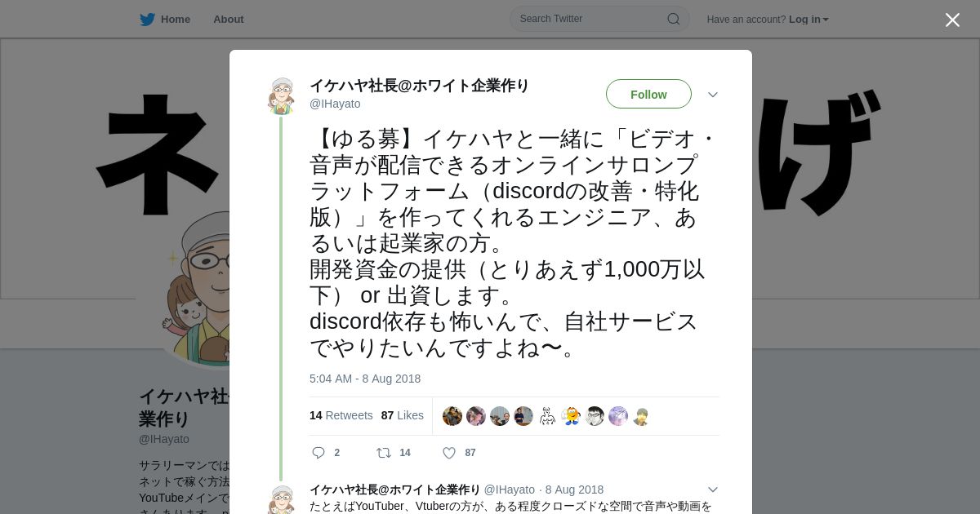Image resolution: width=980 pixels, height=514 pixels.
Task: Like the tweet with heart icon
Action: (x=448, y=453)
